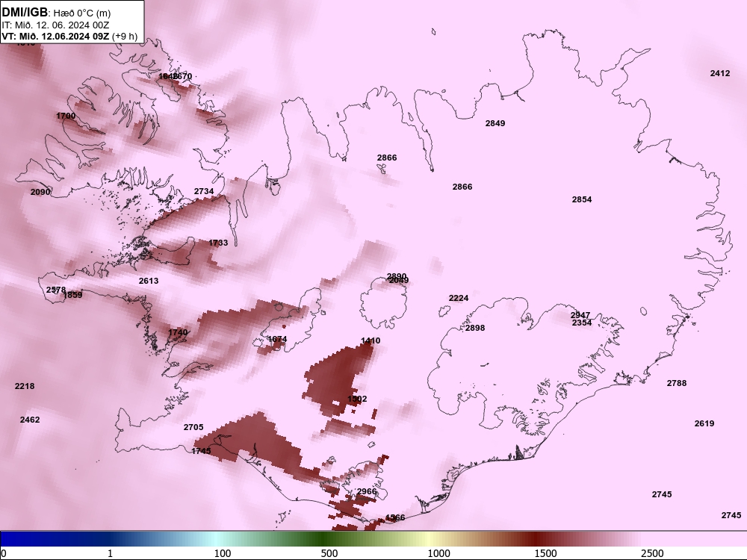
Task: Click the 2734 height value
Action: (204, 191)
